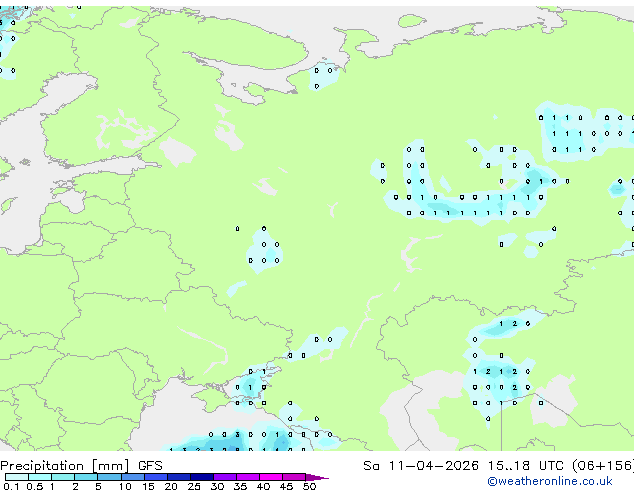
Task: Click the Precipitation [mm] GFS title
Action: (x=81, y=466)
